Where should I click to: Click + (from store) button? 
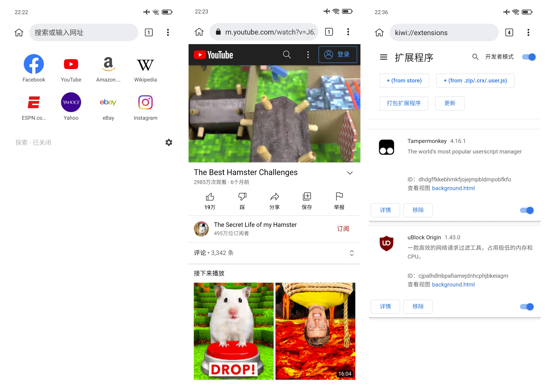pyautogui.click(x=404, y=80)
